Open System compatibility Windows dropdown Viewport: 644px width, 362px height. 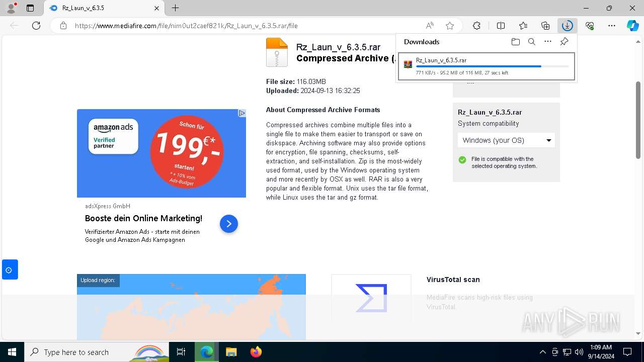[506, 140]
